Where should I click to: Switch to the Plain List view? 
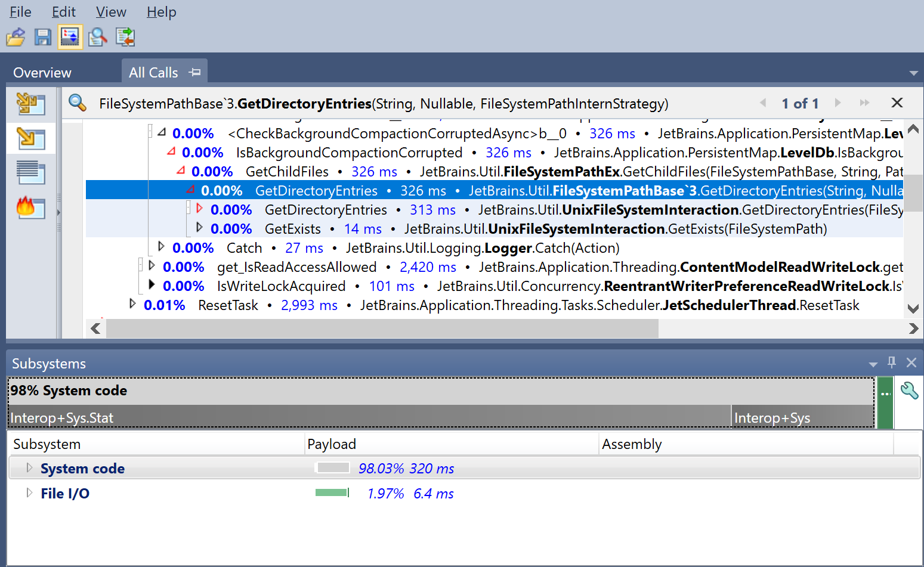point(30,173)
